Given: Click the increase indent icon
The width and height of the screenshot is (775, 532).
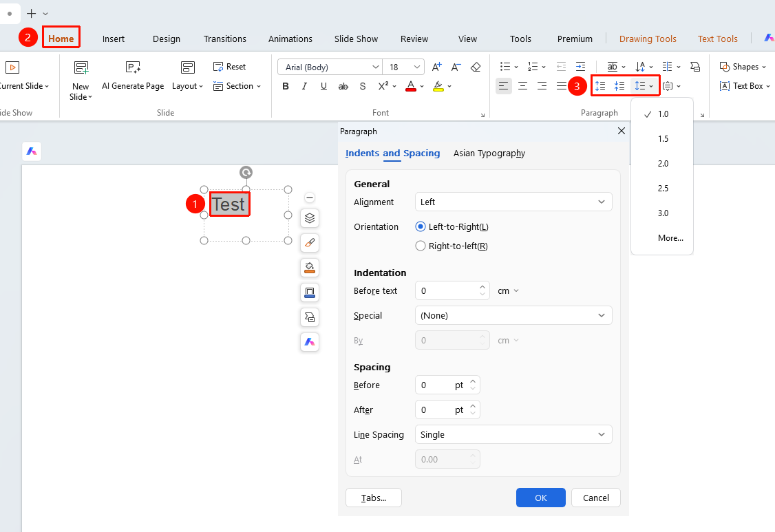Looking at the screenshot, I should coord(581,67).
